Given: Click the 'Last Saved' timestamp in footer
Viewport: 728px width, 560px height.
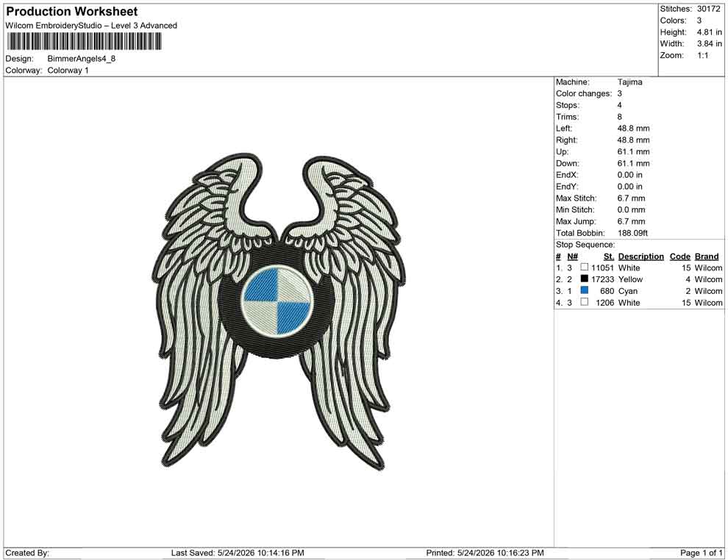Looking at the screenshot, I should click(x=238, y=553).
